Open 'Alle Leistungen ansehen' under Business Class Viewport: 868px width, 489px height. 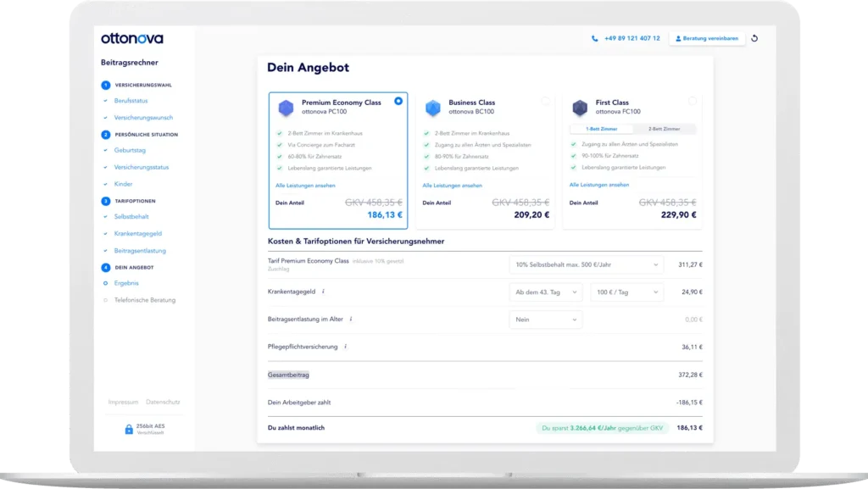453,185
